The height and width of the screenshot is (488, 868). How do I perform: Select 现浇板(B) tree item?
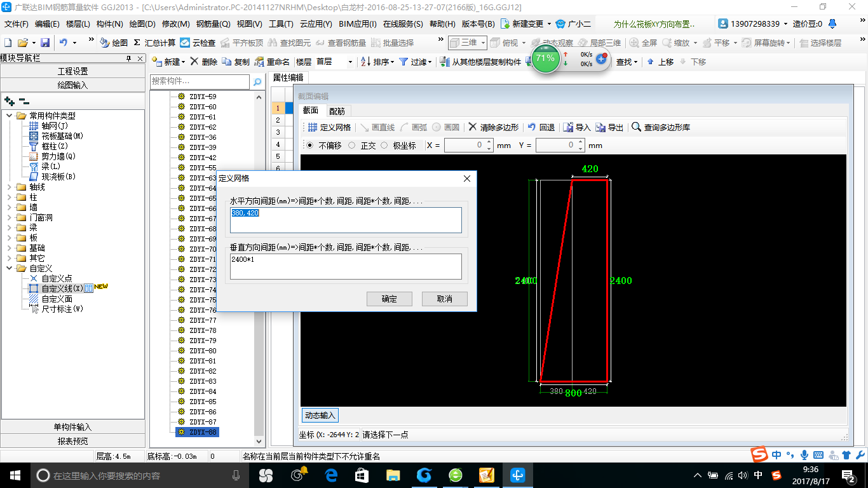tap(53, 177)
